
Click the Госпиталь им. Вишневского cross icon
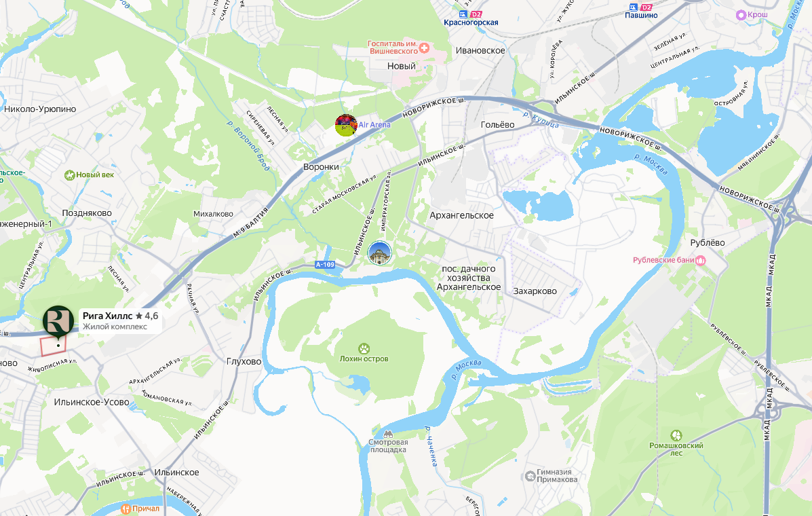425,48
